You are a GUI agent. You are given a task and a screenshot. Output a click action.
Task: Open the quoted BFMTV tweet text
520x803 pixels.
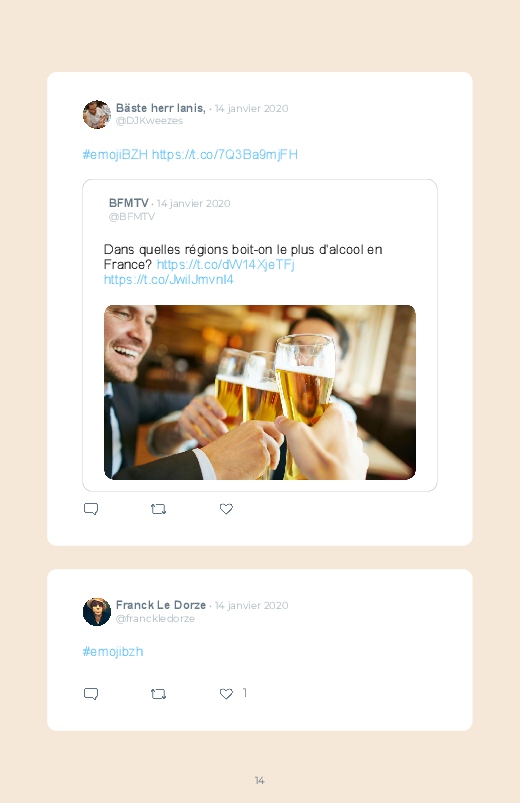click(243, 257)
